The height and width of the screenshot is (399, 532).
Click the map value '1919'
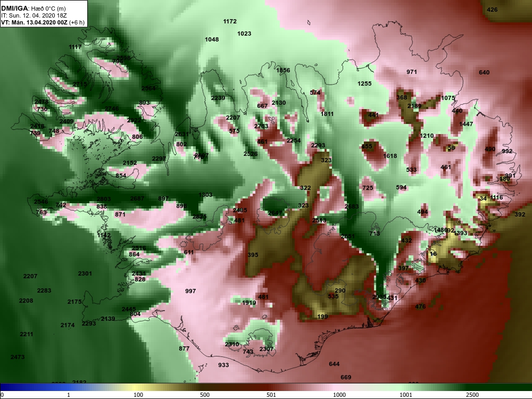pos(249,303)
